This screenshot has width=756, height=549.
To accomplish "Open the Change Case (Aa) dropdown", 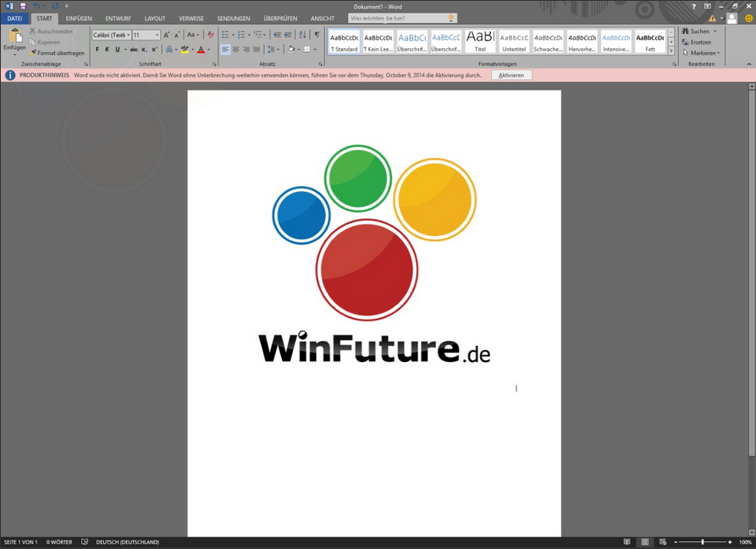I will pos(193,35).
